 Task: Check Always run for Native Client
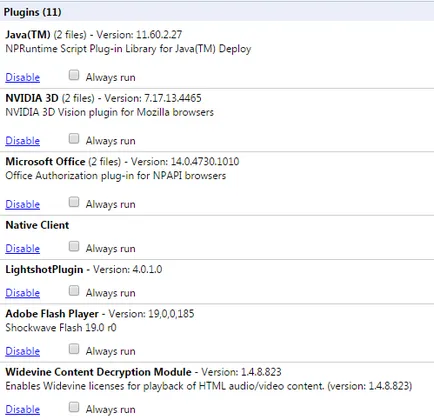click(x=74, y=246)
